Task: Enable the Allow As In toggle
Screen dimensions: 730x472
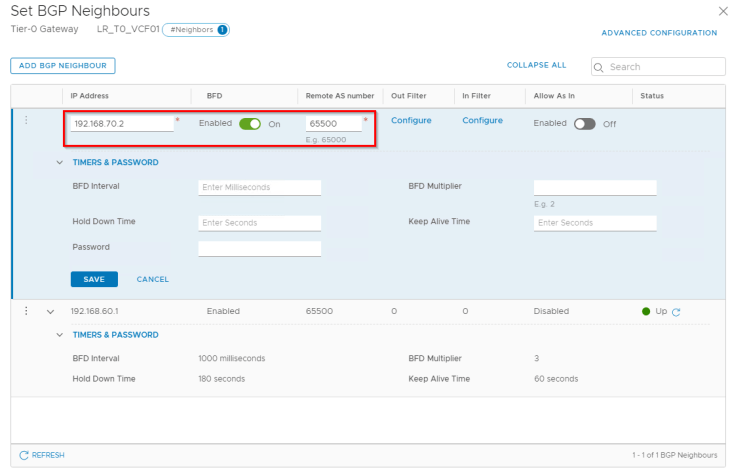Action: 584,124
